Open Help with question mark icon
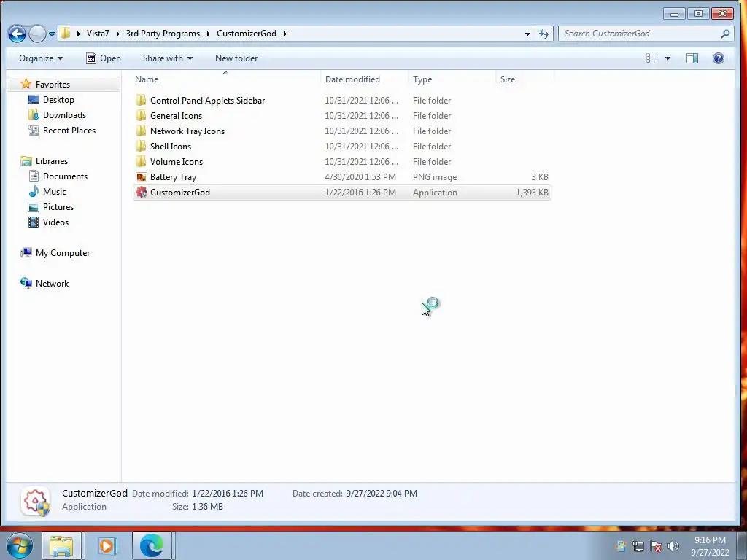Viewport: 747px width, 560px height. click(719, 58)
